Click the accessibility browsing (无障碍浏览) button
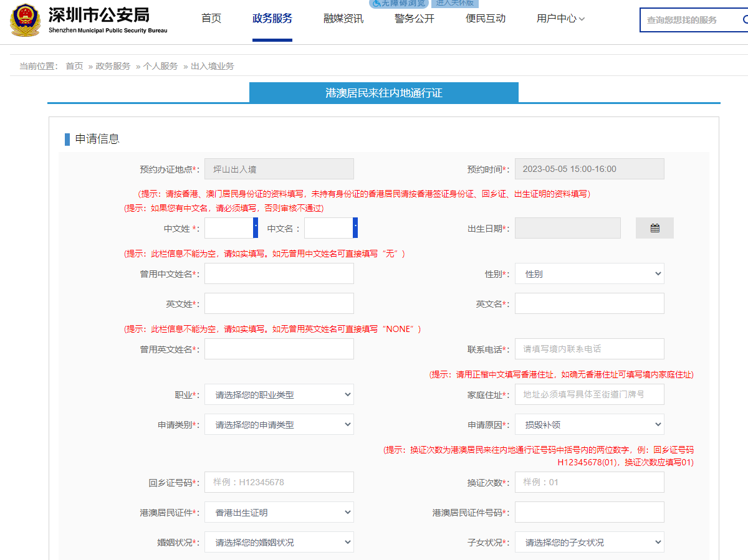The image size is (748, 560). pos(398,3)
